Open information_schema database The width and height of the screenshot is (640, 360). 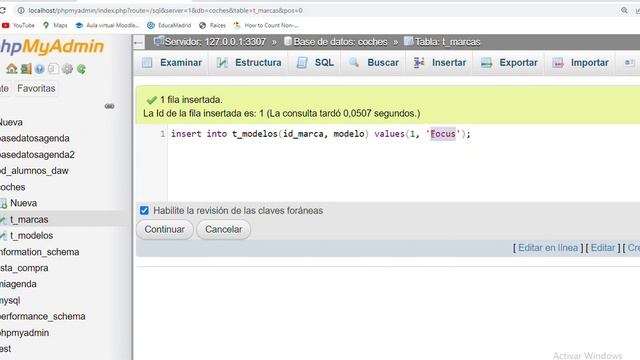pos(39,252)
